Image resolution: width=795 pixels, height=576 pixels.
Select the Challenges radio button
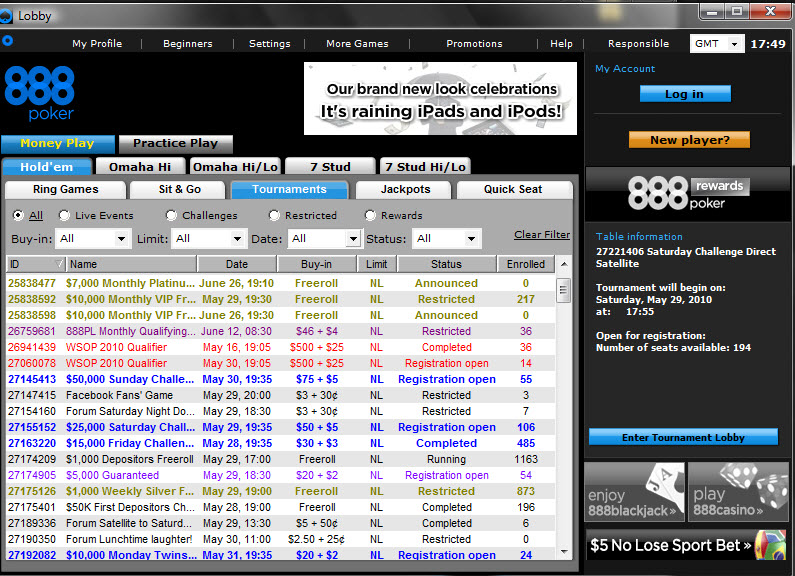click(x=171, y=215)
